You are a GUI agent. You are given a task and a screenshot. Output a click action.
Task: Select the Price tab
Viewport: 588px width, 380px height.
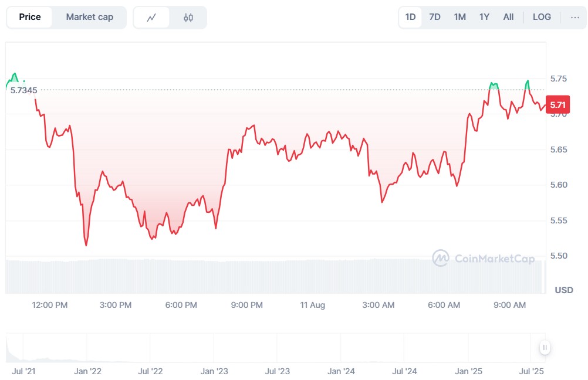[x=30, y=17]
